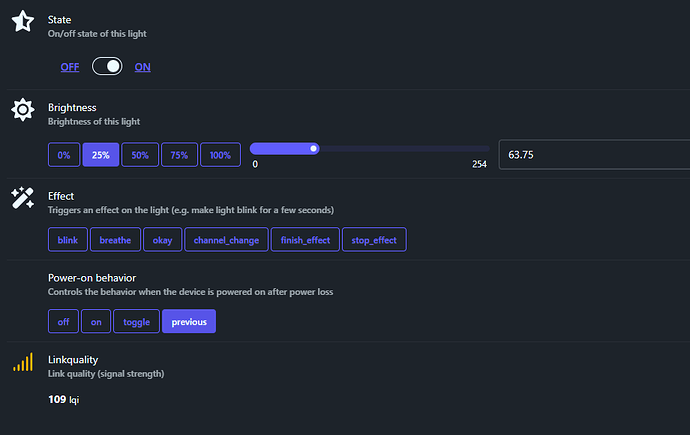Trigger the channel_change effect
690x435 pixels.
[226, 240]
